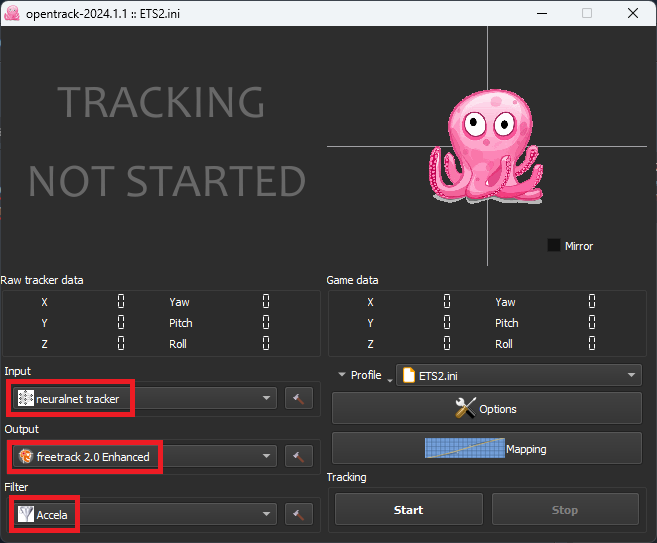Click the ETS2.ini profile file icon
This screenshot has height=543, width=657.
(409, 375)
